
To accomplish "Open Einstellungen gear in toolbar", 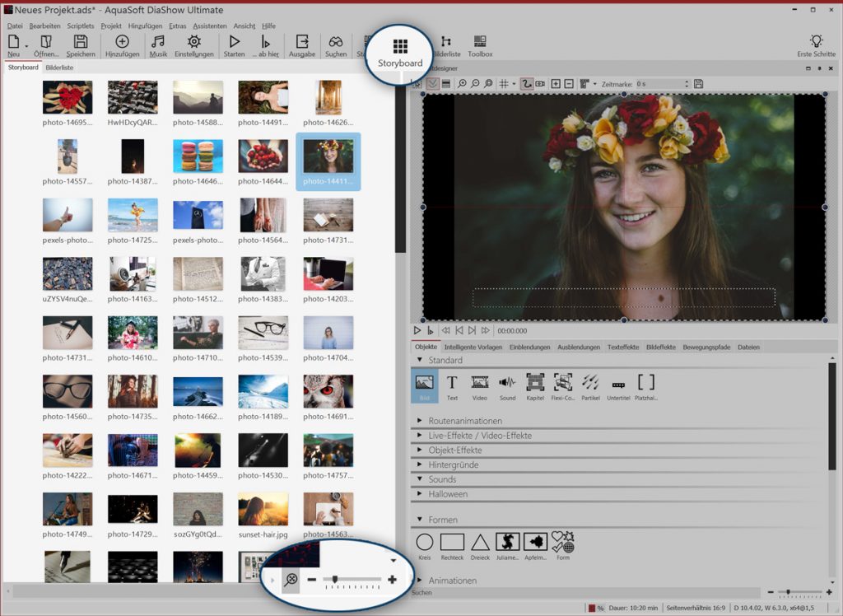I will tap(193, 41).
